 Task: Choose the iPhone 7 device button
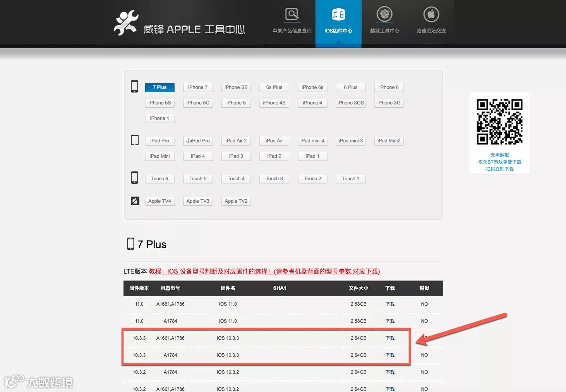(x=198, y=87)
